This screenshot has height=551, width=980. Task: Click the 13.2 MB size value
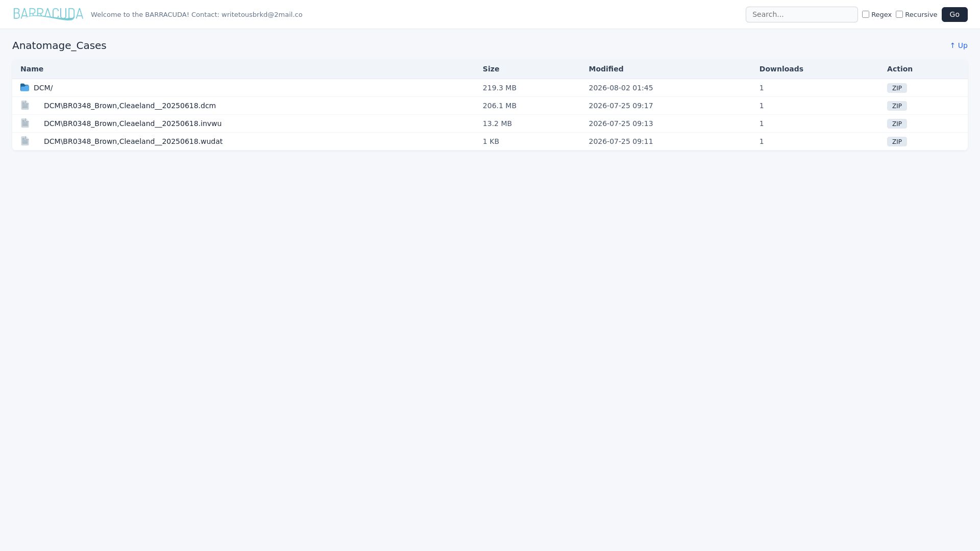[497, 123]
